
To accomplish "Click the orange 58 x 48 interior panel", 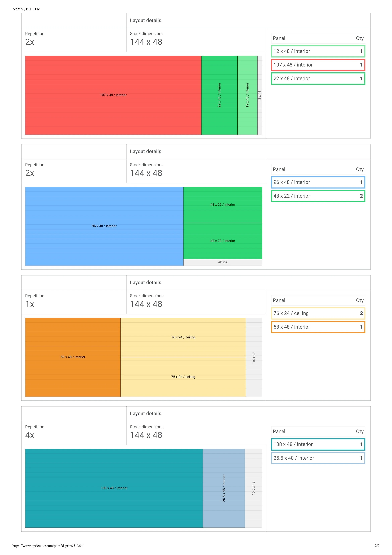I will coord(73,357).
